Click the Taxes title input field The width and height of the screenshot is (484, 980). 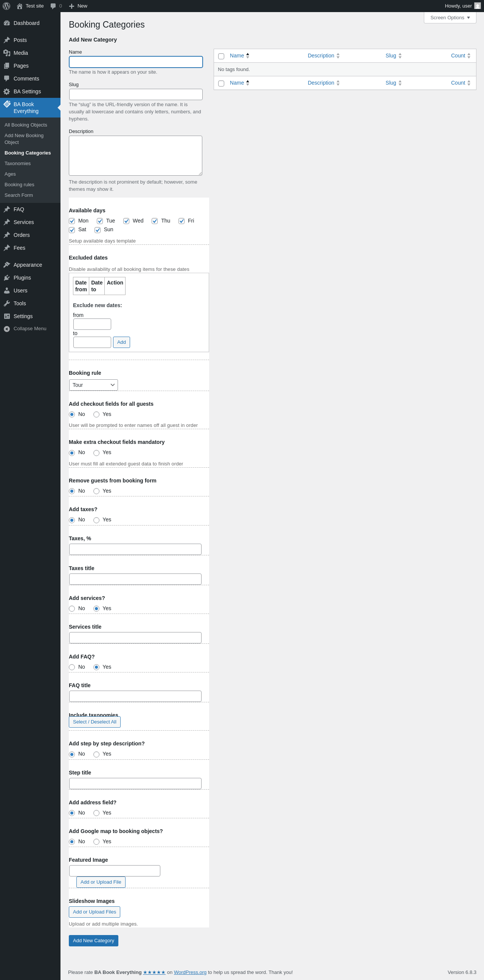[x=135, y=579]
